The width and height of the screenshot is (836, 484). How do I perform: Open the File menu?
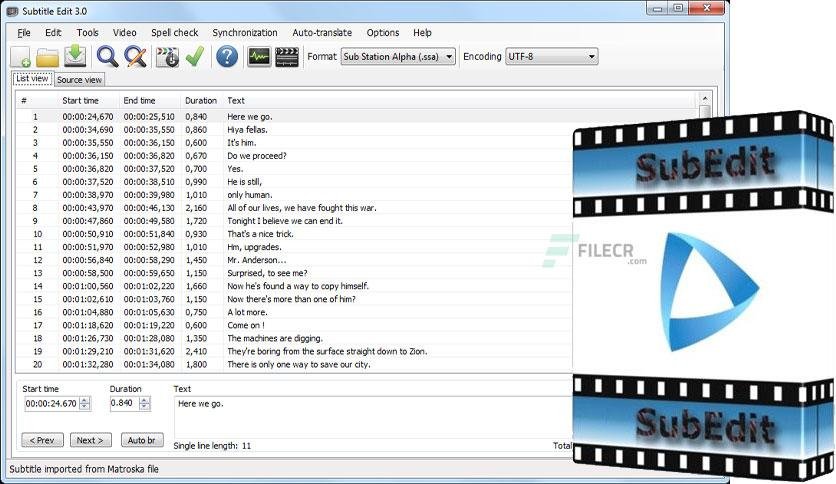point(24,33)
